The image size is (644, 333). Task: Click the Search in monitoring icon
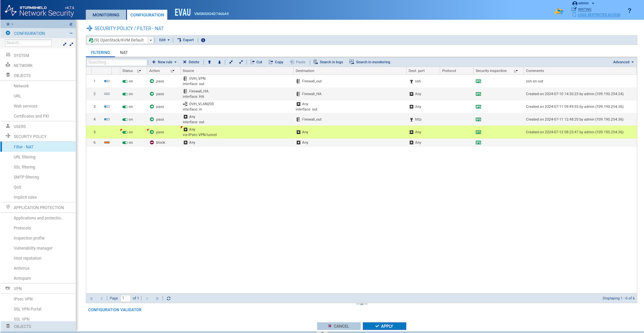352,62
